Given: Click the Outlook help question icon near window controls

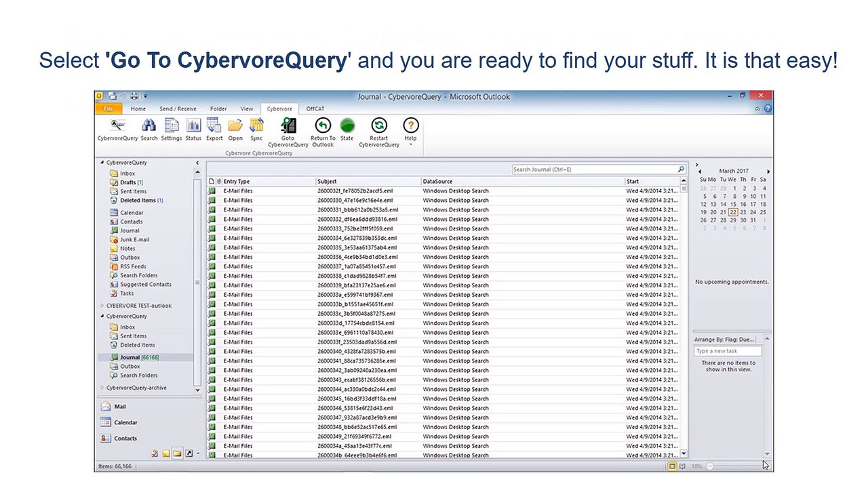Looking at the screenshot, I should (x=768, y=108).
